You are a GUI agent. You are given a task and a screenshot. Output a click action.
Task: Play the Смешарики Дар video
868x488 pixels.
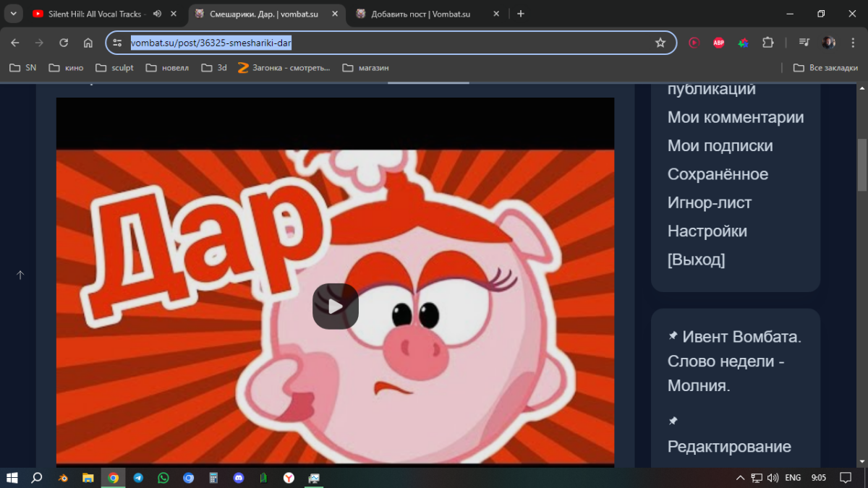click(335, 306)
